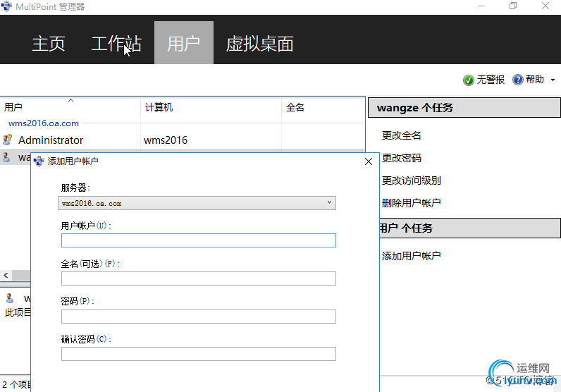
Task: Click the horizontal scrollbar left arrow
Action: click(x=6, y=275)
